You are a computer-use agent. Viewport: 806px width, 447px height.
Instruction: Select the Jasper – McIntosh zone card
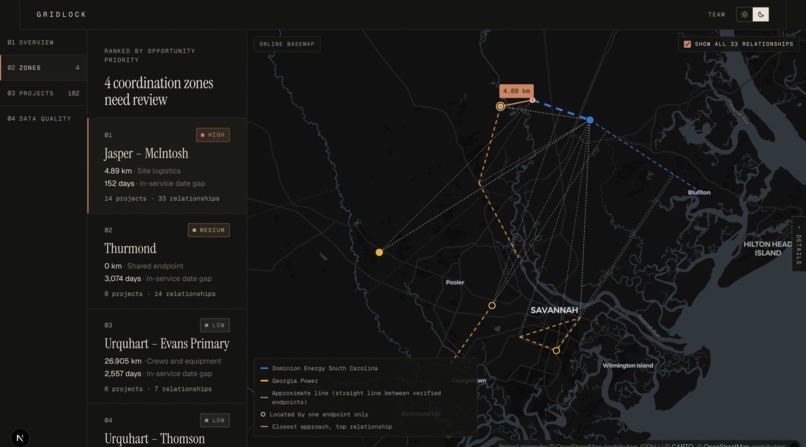168,165
